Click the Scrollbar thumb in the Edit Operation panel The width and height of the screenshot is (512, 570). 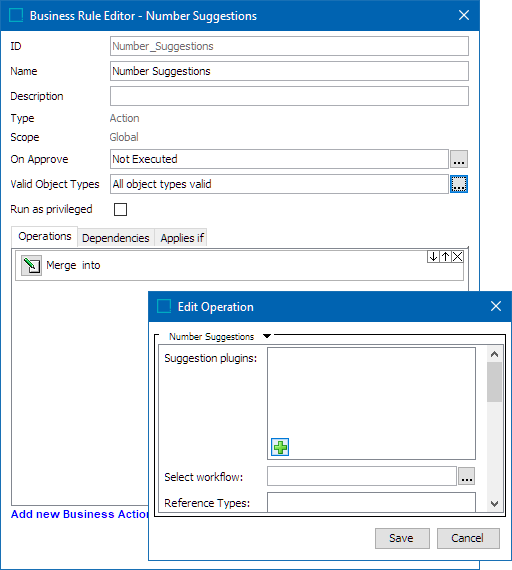point(494,382)
